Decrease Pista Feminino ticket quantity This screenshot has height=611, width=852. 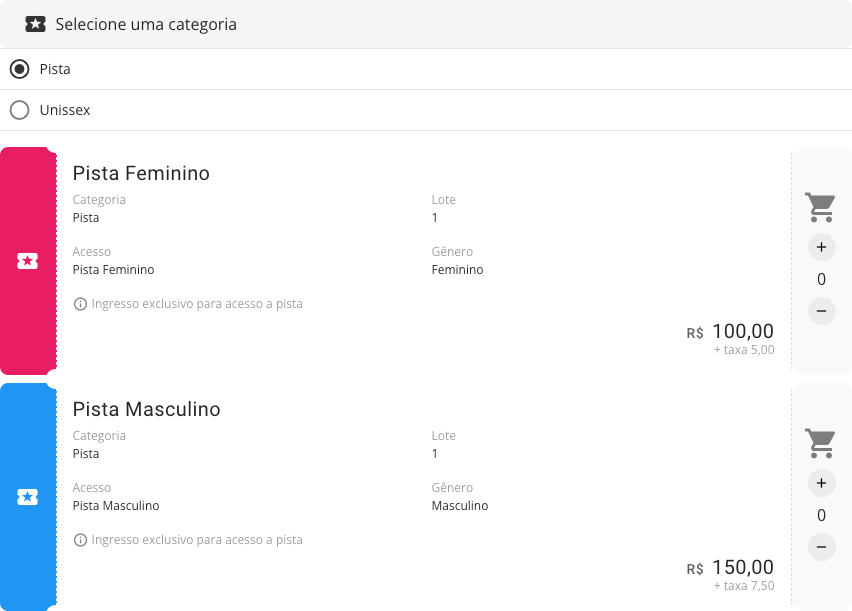(x=822, y=311)
